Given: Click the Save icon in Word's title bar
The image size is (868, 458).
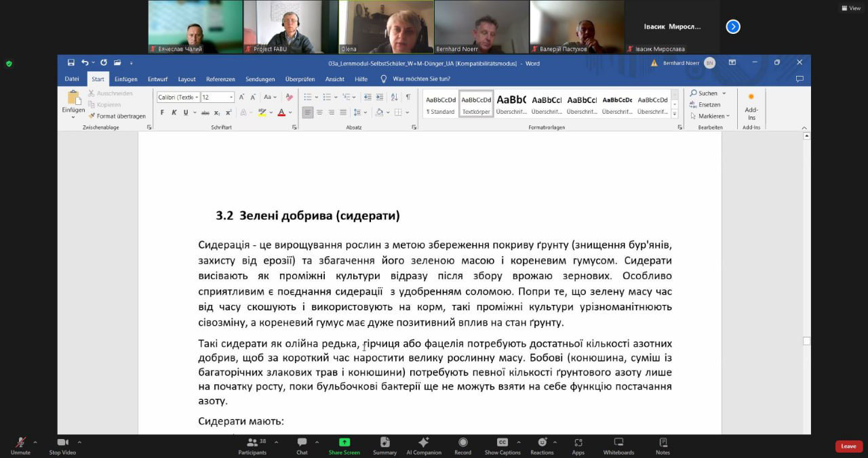Looking at the screenshot, I should (71, 62).
